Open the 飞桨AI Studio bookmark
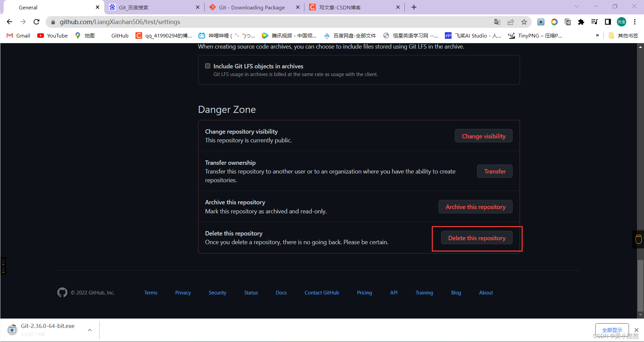Image resolution: width=644 pixels, height=342 pixels. (x=473, y=36)
